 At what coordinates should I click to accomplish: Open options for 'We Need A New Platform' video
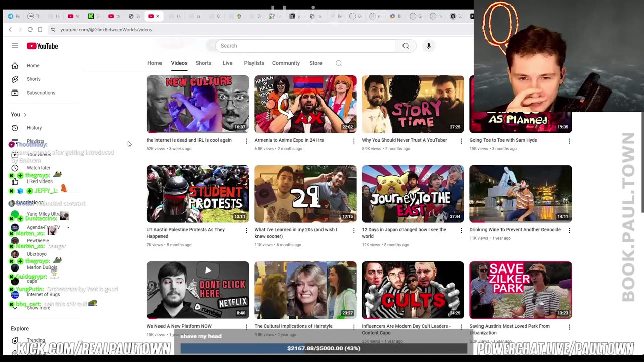pos(246,327)
